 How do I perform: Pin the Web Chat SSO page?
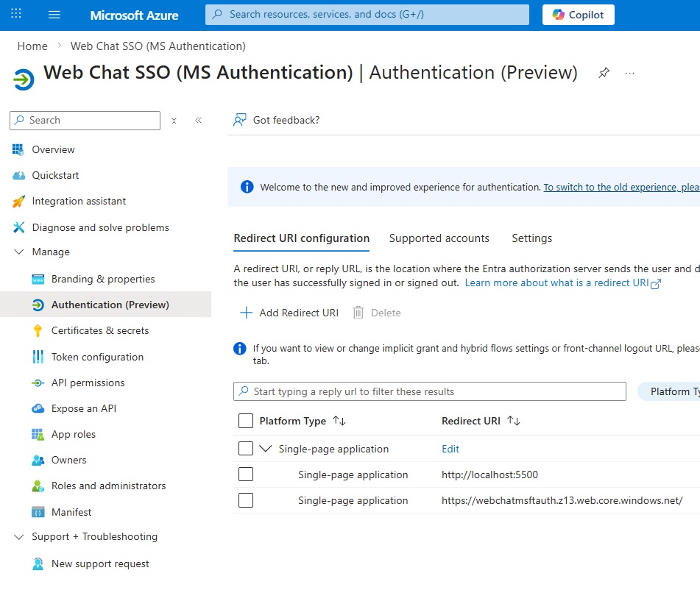(x=604, y=73)
